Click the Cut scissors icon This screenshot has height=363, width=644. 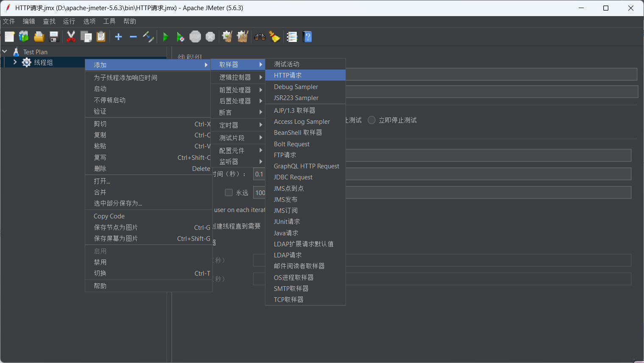point(71,37)
